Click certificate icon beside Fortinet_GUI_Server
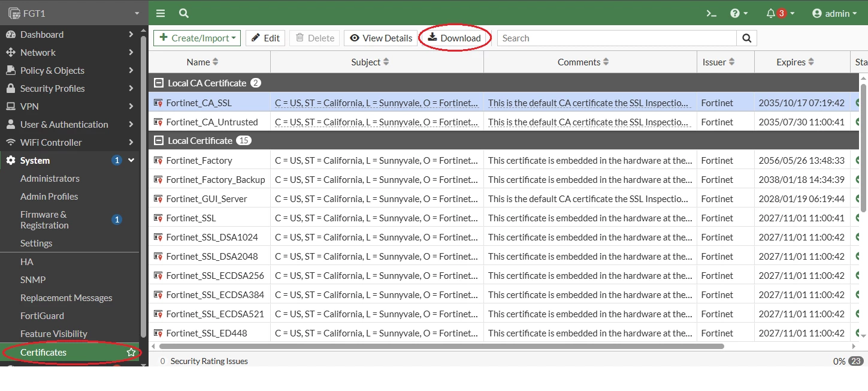 tap(158, 198)
